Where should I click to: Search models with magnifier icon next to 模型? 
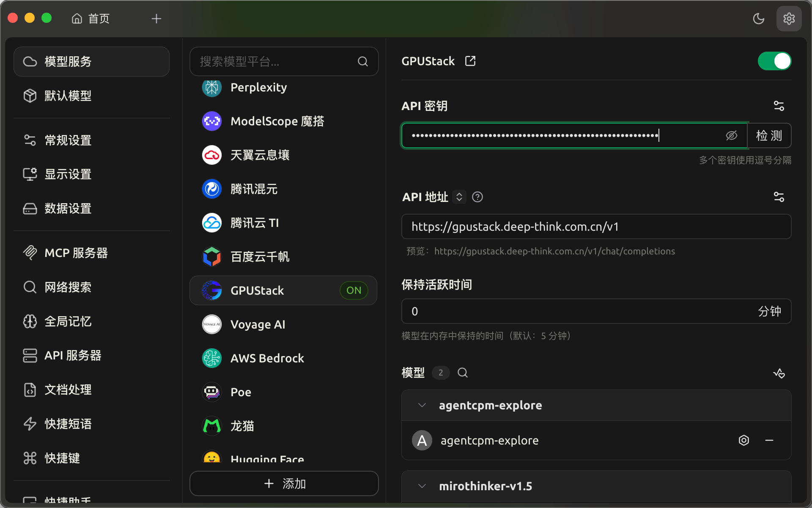pos(463,373)
